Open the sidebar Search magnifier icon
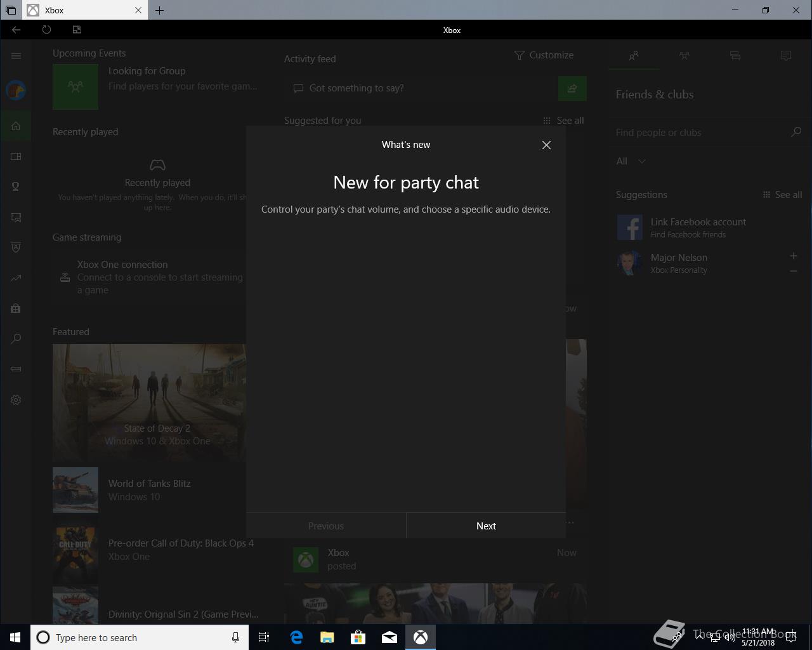812x650 pixels. point(16,339)
